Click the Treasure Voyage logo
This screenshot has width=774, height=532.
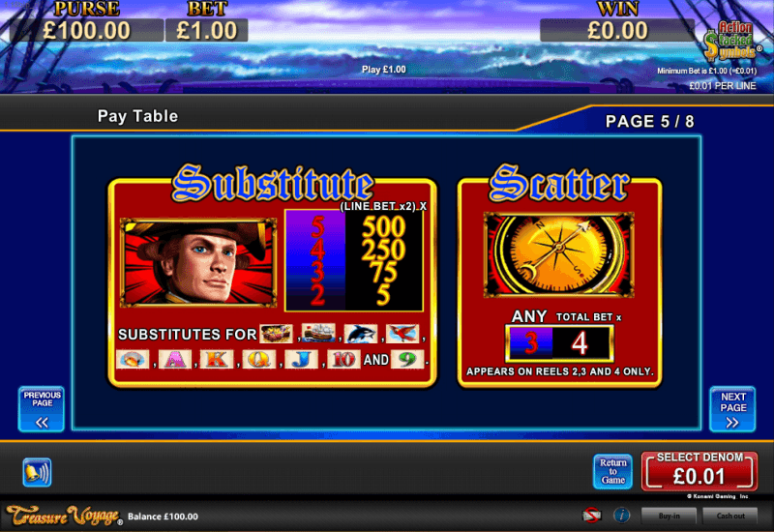click(64, 516)
